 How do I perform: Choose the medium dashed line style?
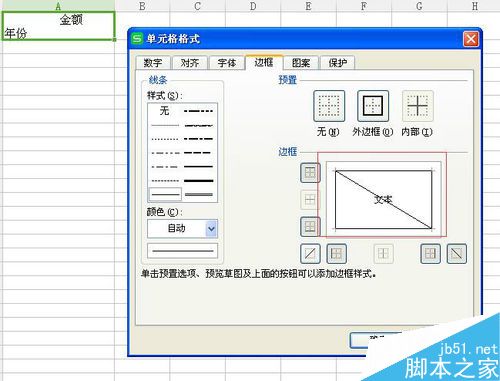coord(198,153)
